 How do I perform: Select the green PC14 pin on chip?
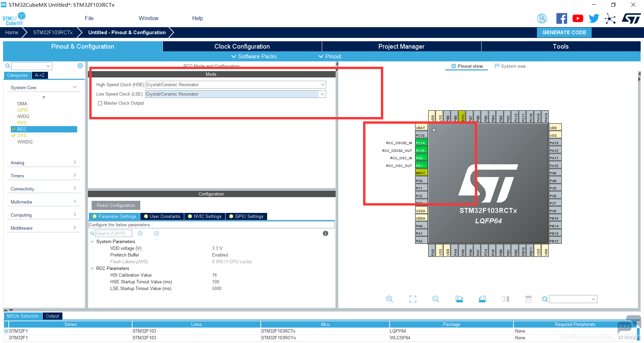[421, 143]
